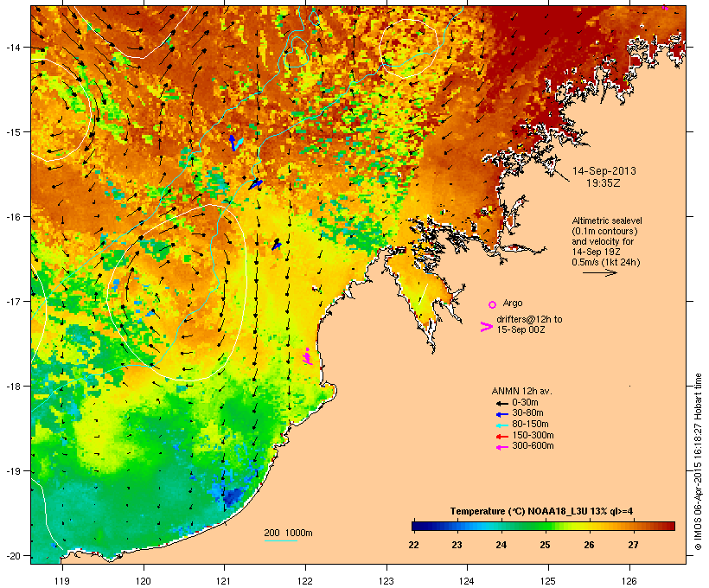Click the white circular contour near 123.3E 14S
The height and width of the screenshot is (588, 709).
coord(409,48)
